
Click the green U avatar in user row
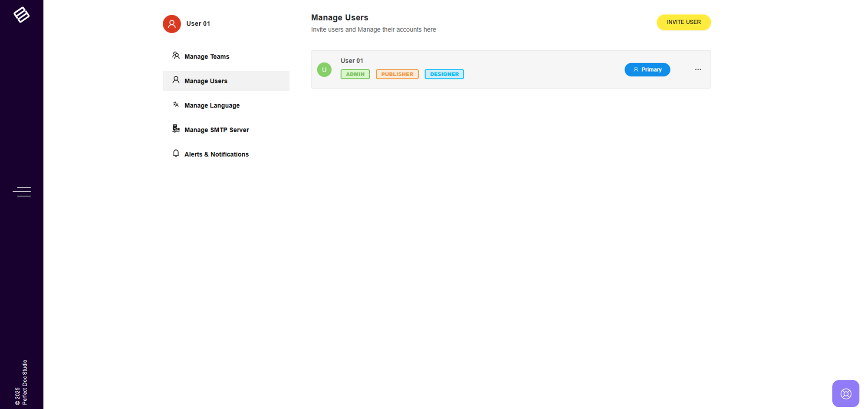pos(324,70)
